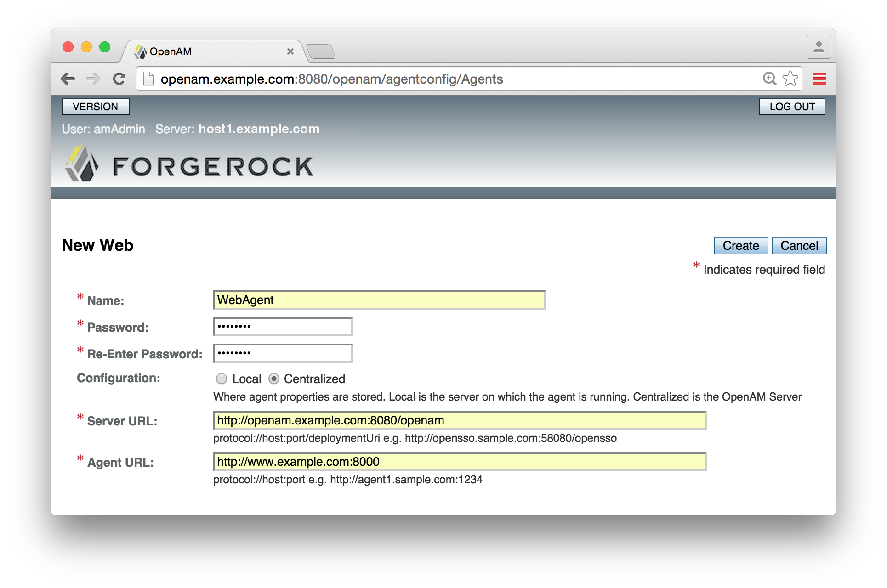Click the user profile icon in title bar

pyautogui.click(x=819, y=47)
